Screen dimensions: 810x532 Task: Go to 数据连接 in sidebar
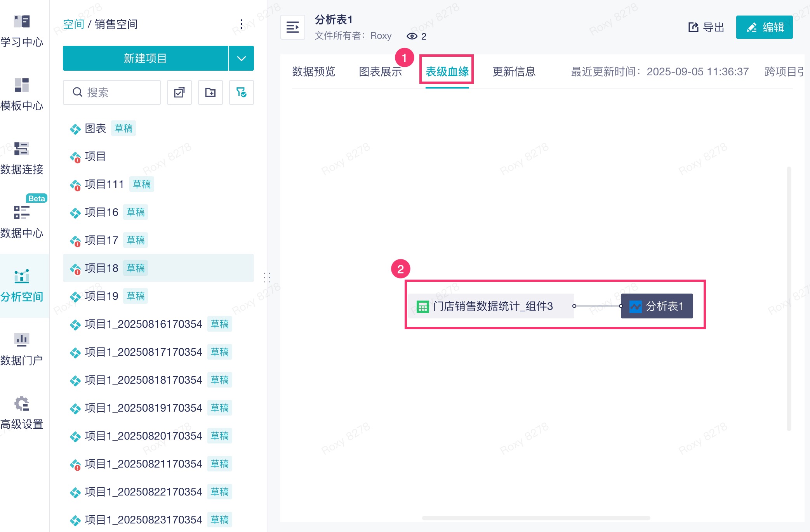[x=22, y=149]
